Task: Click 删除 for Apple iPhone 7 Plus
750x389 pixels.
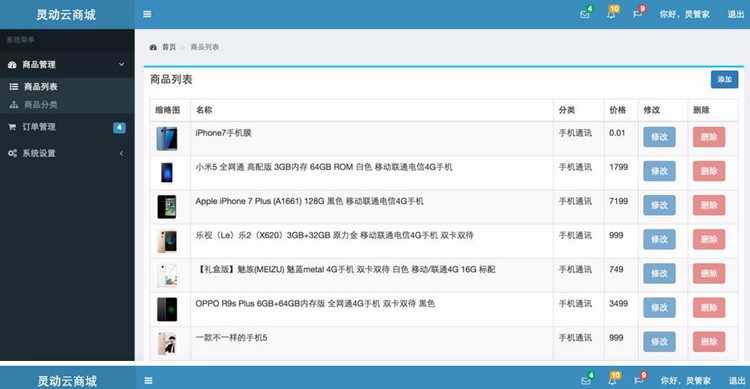Action: point(709,205)
